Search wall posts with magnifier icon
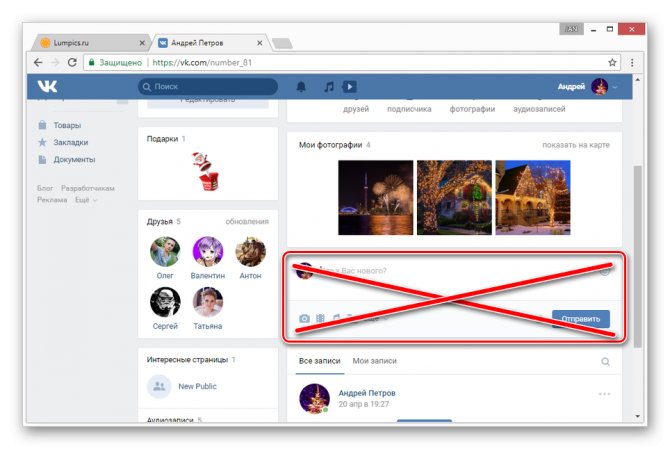The width and height of the screenshot is (670, 449). click(605, 361)
